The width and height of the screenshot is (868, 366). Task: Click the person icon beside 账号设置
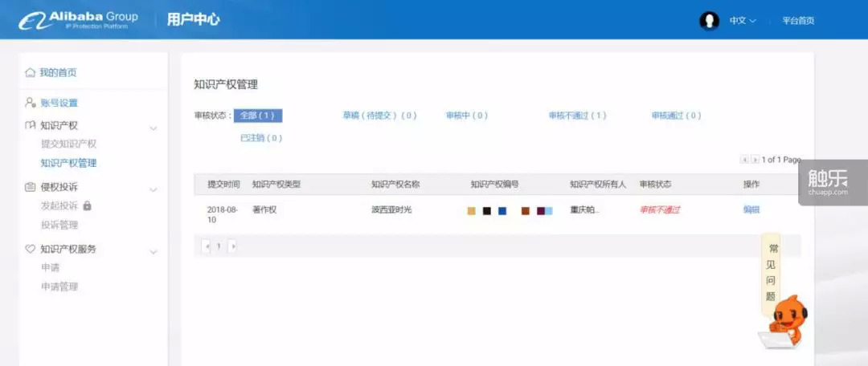click(31, 102)
